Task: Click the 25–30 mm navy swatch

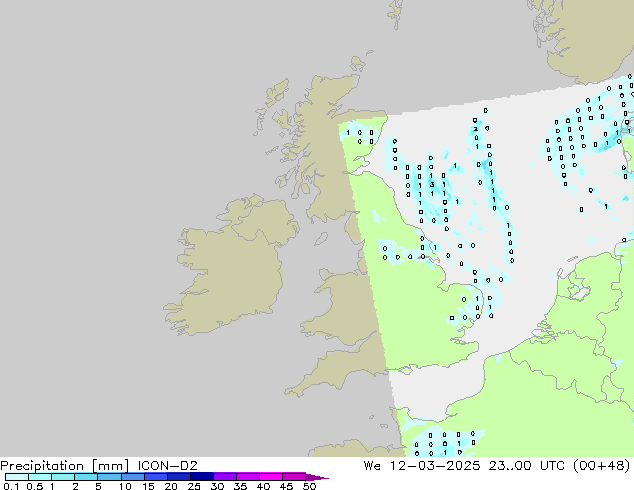Action: 201,477
